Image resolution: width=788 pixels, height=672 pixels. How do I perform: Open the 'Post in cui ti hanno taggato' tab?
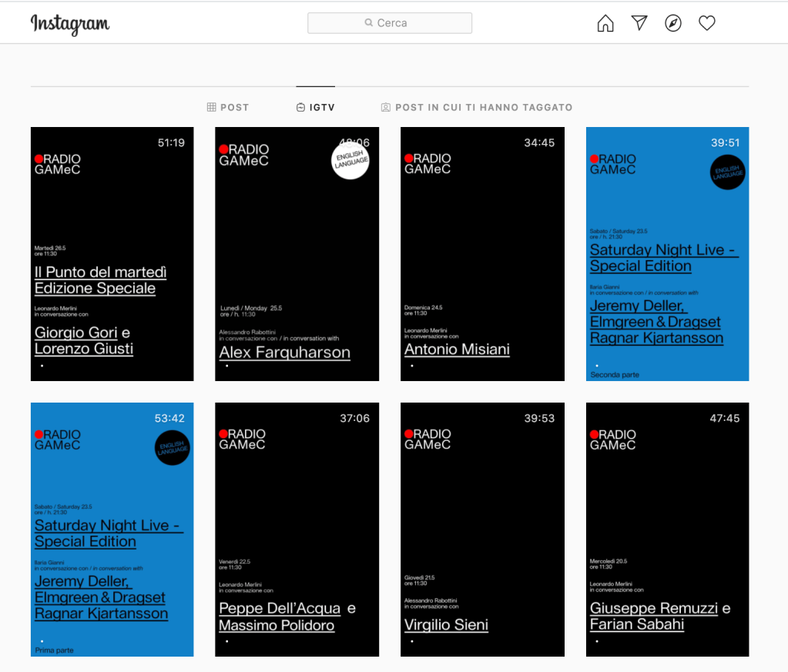click(x=483, y=108)
